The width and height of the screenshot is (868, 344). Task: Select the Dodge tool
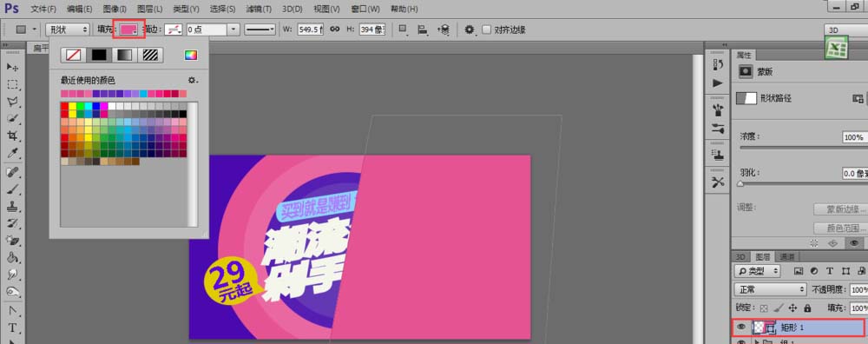[12, 291]
